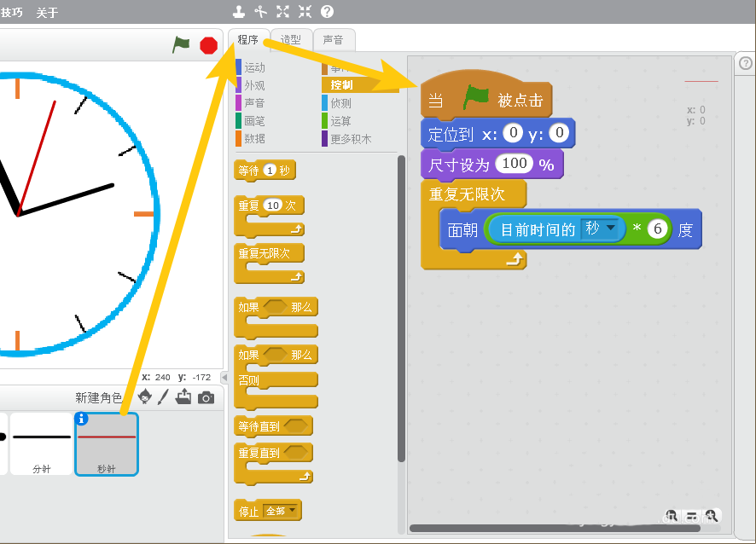The width and height of the screenshot is (756, 544).
Task: Click the y value field in 定位到 block
Action: [x=559, y=132]
